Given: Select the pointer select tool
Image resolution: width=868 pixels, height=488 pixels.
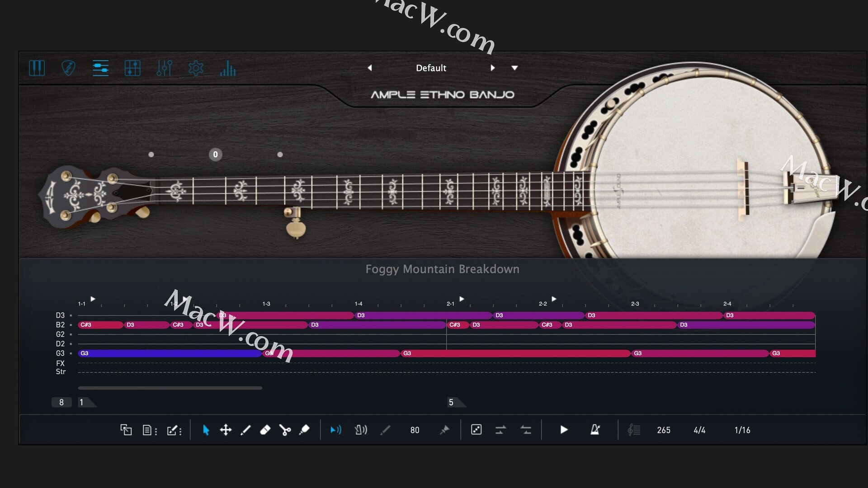Looking at the screenshot, I should (x=206, y=430).
